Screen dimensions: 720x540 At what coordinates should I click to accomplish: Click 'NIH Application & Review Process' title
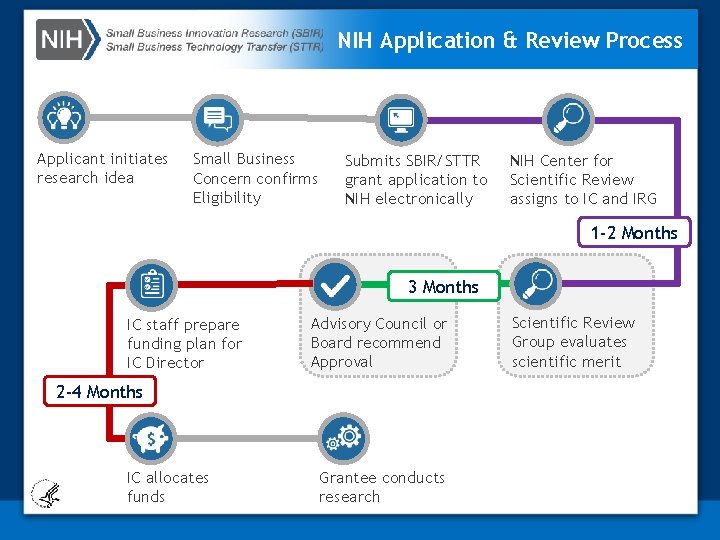510,40
